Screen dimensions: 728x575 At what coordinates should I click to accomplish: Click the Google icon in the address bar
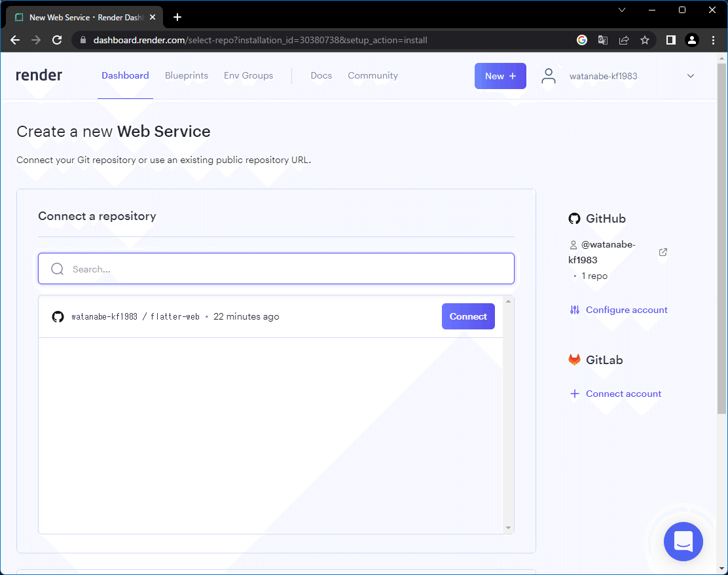point(582,40)
